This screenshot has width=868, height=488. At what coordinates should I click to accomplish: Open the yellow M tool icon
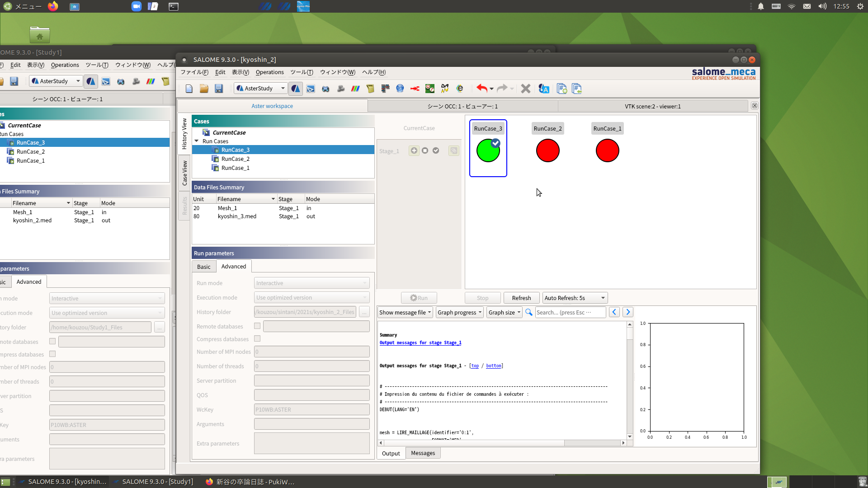(x=445, y=89)
